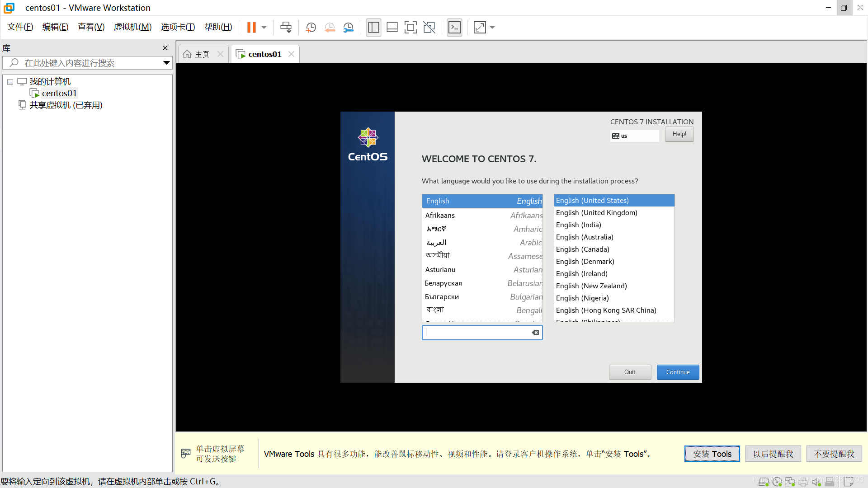Enter full screen mode
Screen dimensions: 868x488
coord(410,28)
